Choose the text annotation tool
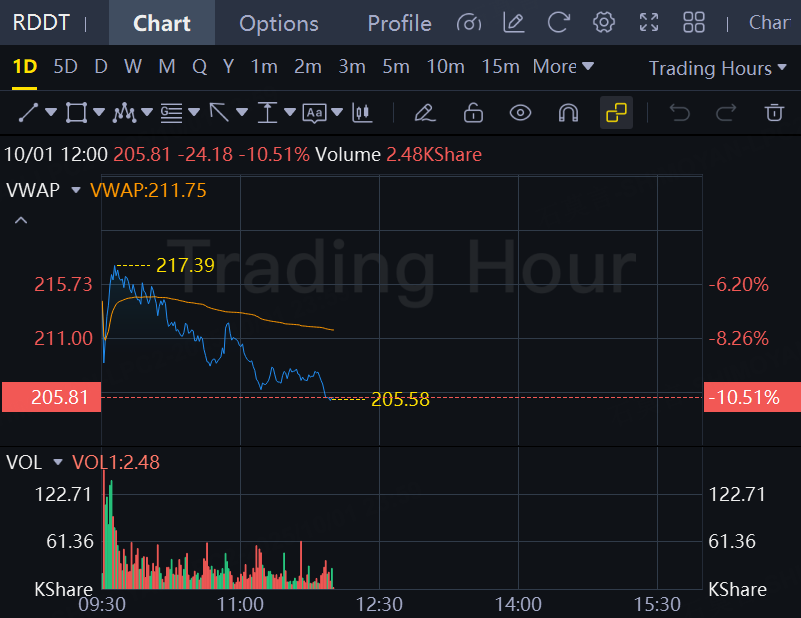Viewport: 801px width, 618px height. (x=315, y=113)
